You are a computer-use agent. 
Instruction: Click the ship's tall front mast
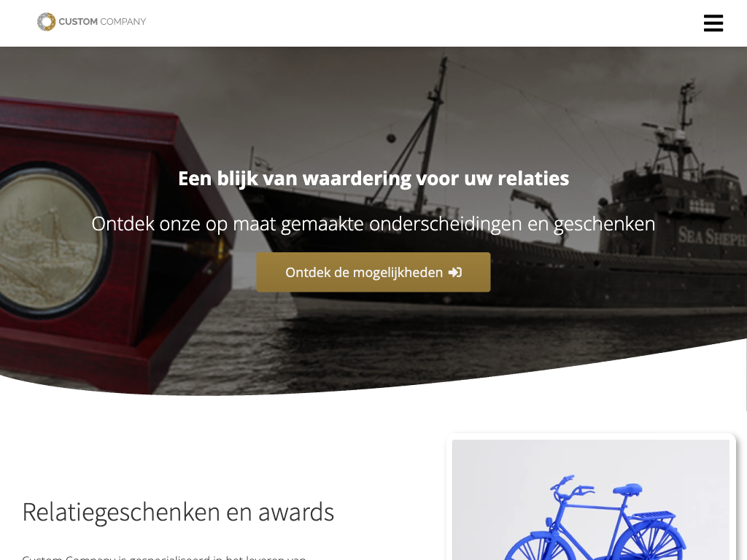(438, 133)
